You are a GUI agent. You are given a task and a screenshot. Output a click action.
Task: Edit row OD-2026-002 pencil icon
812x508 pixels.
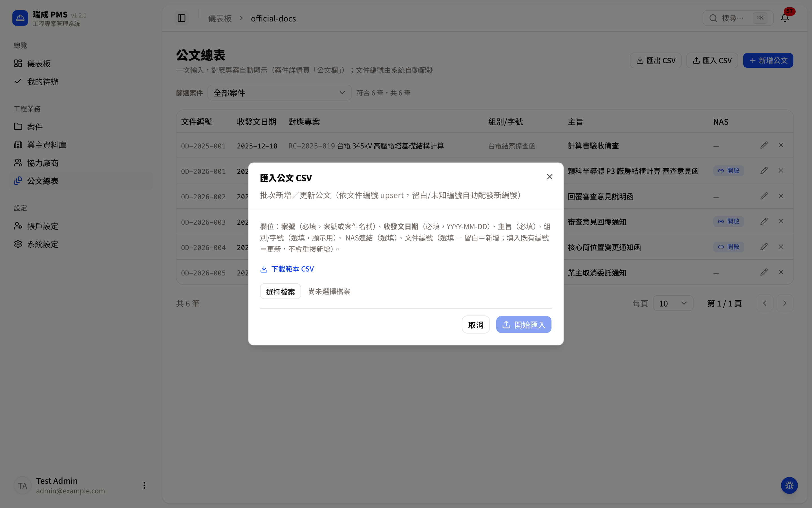[x=764, y=196]
